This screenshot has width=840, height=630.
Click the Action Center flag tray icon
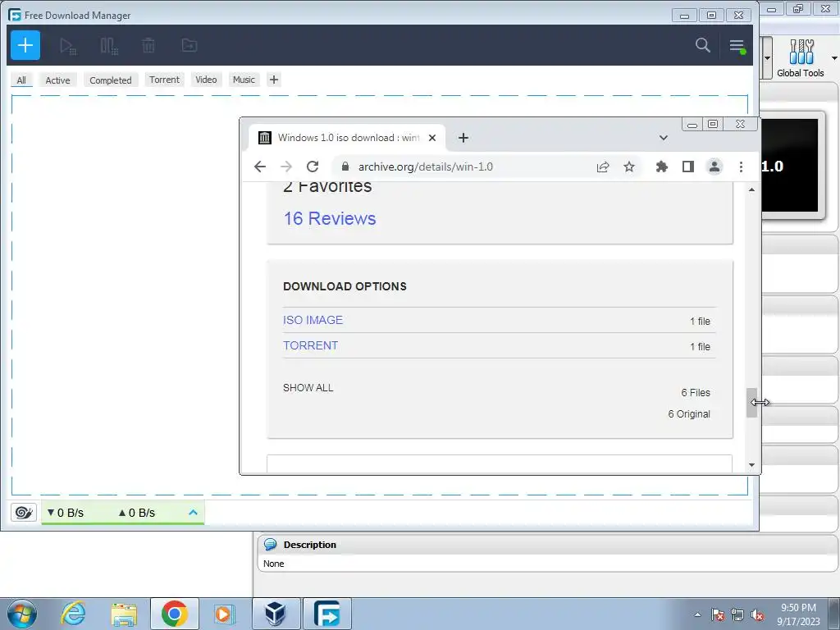[x=717, y=614]
